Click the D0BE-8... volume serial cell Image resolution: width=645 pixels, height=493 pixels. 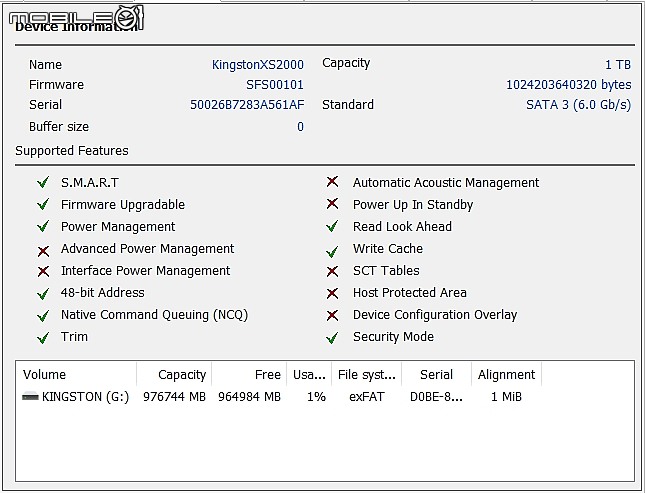click(x=436, y=397)
